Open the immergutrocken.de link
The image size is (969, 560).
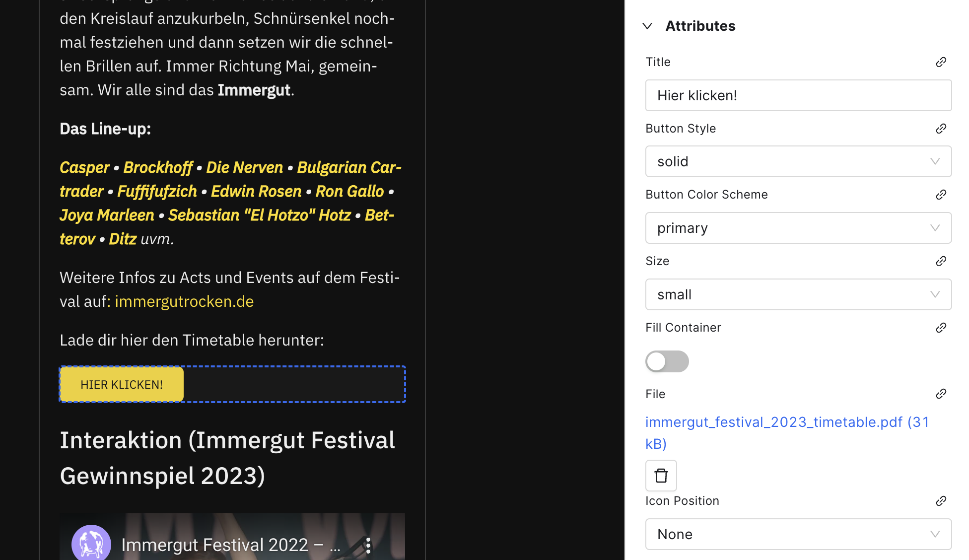[184, 302]
